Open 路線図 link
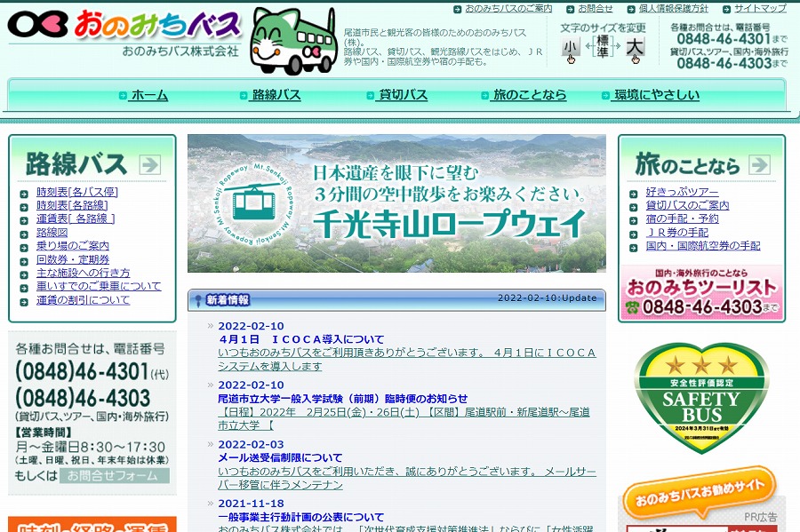The height and width of the screenshot is (532, 800). click(x=52, y=233)
